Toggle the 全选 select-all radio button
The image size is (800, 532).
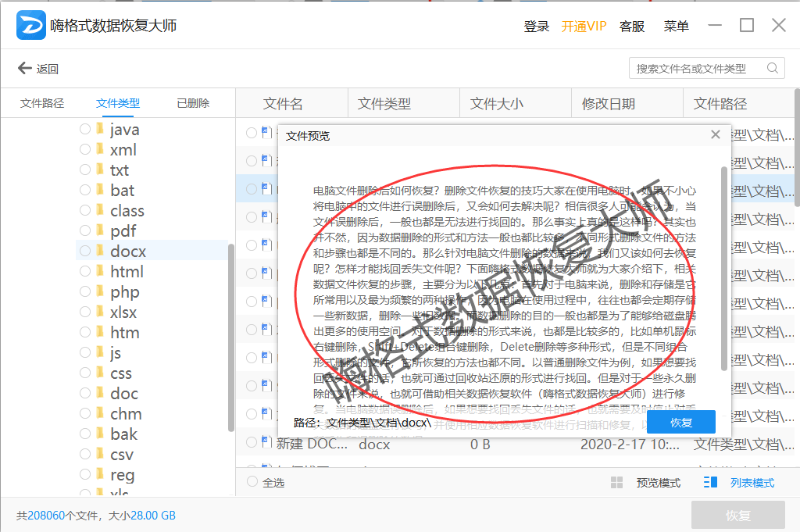252,481
